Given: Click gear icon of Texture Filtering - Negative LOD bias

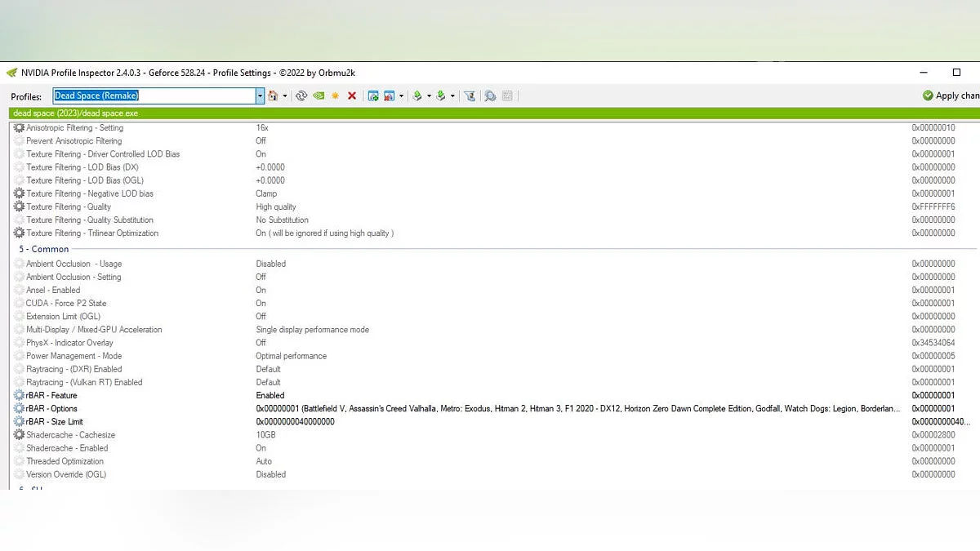Looking at the screenshot, I should tap(19, 193).
